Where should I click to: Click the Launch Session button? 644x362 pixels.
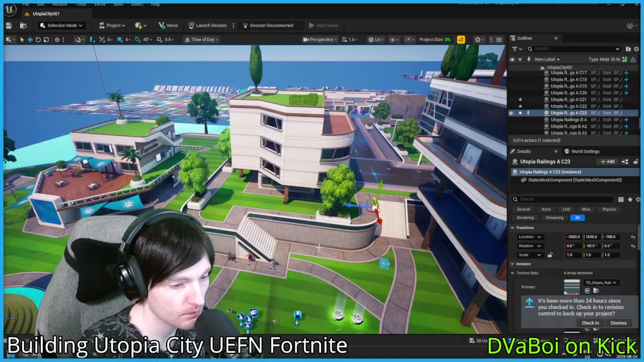pos(207,25)
